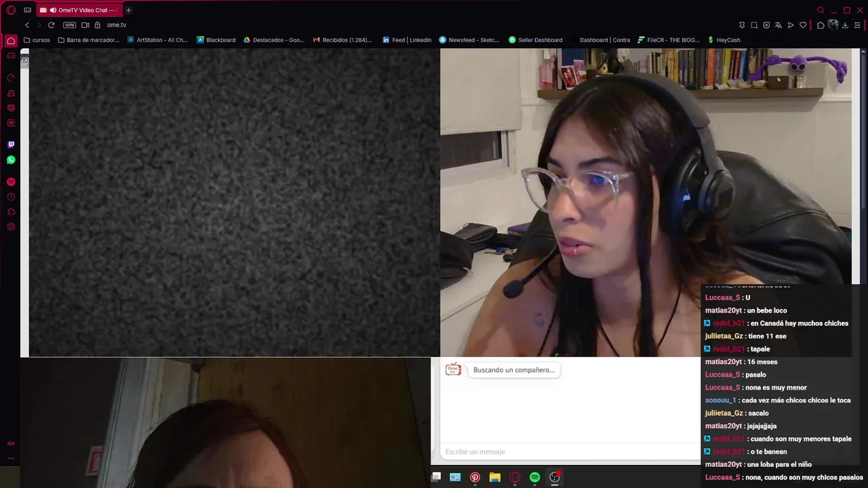Open Opera GX on the taskbar
This screenshot has width=868, height=488.
click(515, 477)
